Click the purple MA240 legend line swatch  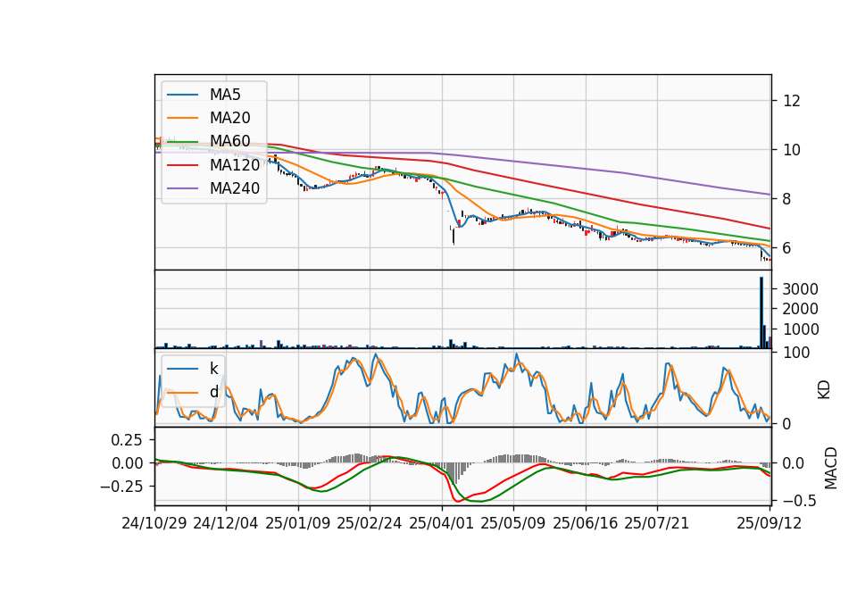pyautogui.click(x=182, y=188)
